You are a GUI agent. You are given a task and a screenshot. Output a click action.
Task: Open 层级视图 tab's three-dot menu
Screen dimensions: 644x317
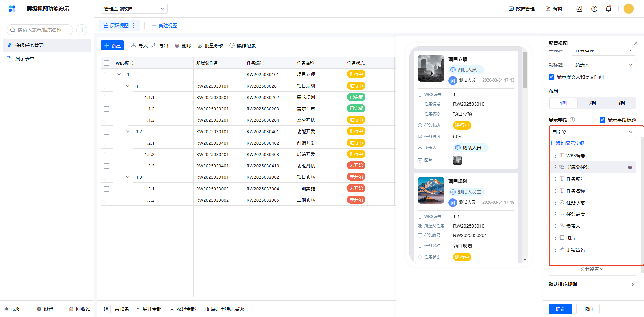coord(133,25)
